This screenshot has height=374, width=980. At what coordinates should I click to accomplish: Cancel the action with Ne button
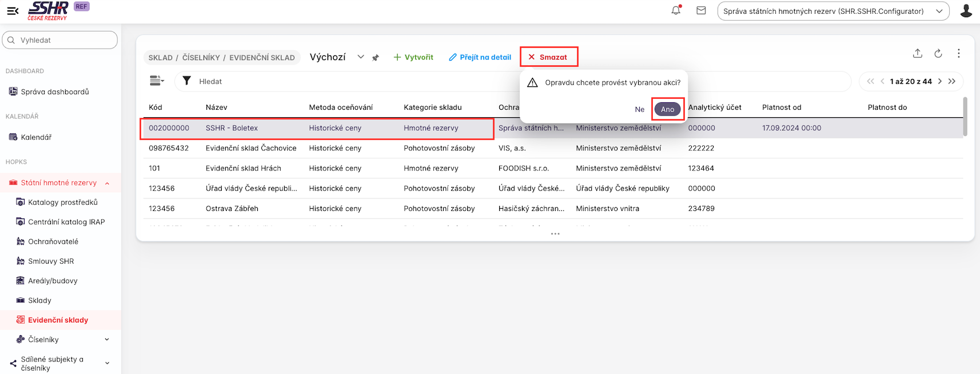(639, 109)
